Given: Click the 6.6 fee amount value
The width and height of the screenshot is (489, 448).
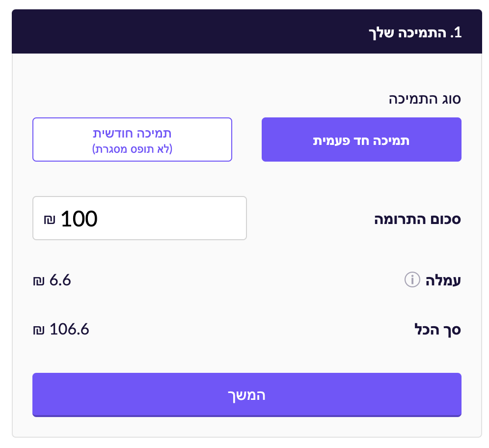Looking at the screenshot, I should pos(60,280).
